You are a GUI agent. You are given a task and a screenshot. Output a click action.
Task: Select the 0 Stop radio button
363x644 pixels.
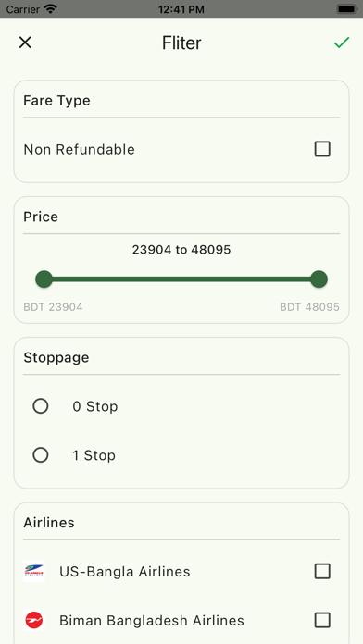[x=41, y=406]
